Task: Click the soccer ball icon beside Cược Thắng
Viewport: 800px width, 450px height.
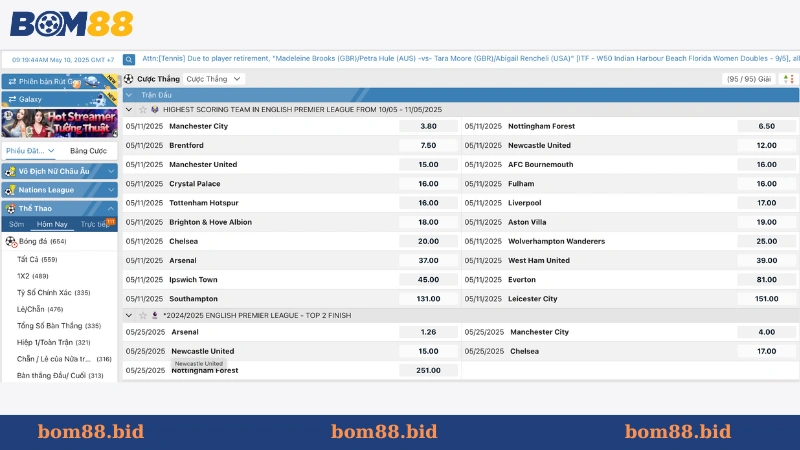Action: click(x=129, y=79)
